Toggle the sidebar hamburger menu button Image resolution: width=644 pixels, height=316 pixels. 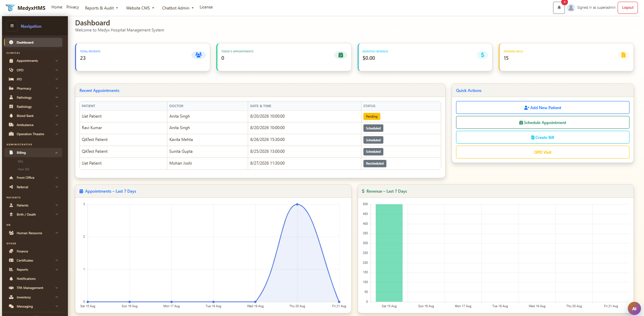click(x=12, y=26)
